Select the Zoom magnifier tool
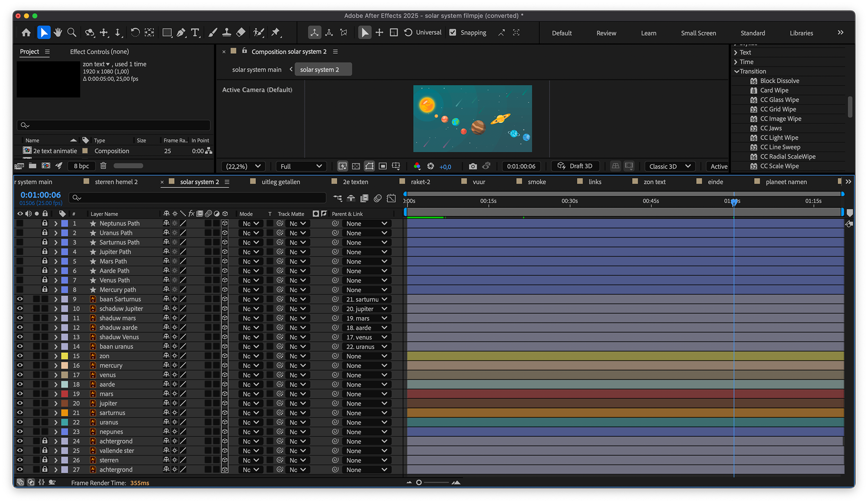This screenshot has height=503, width=868. click(x=71, y=33)
